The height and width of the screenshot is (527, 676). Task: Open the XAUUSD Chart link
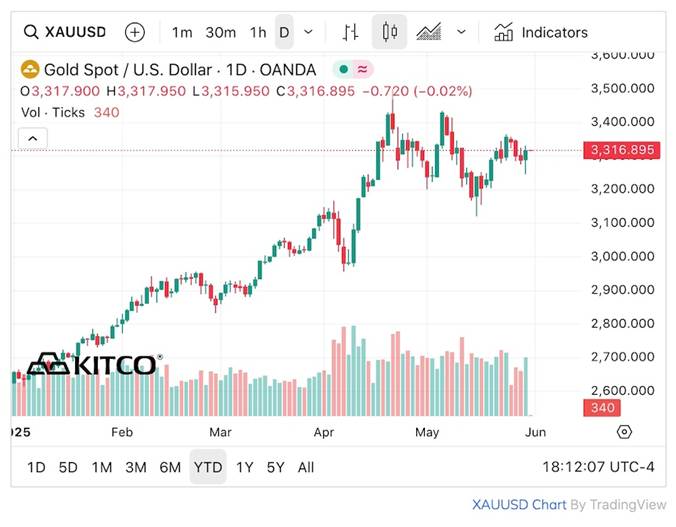[x=519, y=504]
